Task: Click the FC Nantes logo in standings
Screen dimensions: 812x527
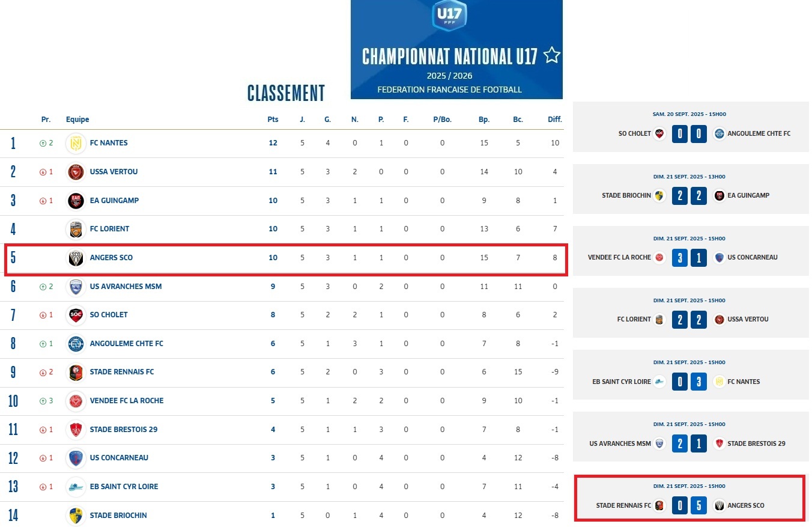Action: pyautogui.click(x=76, y=143)
